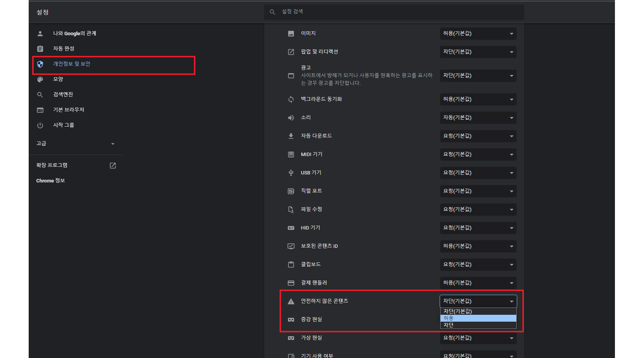Click the image icon for 이미지
Screen dimensions: 644x358
click(291, 34)
